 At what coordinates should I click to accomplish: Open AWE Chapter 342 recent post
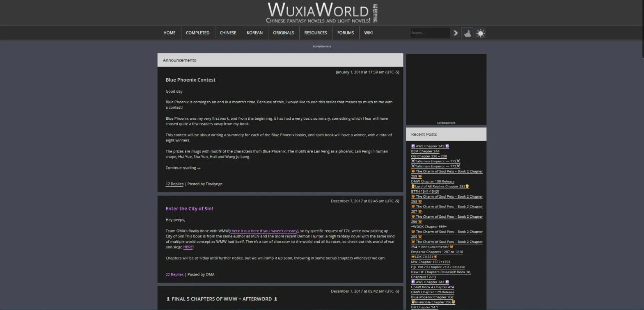(430, 282)
